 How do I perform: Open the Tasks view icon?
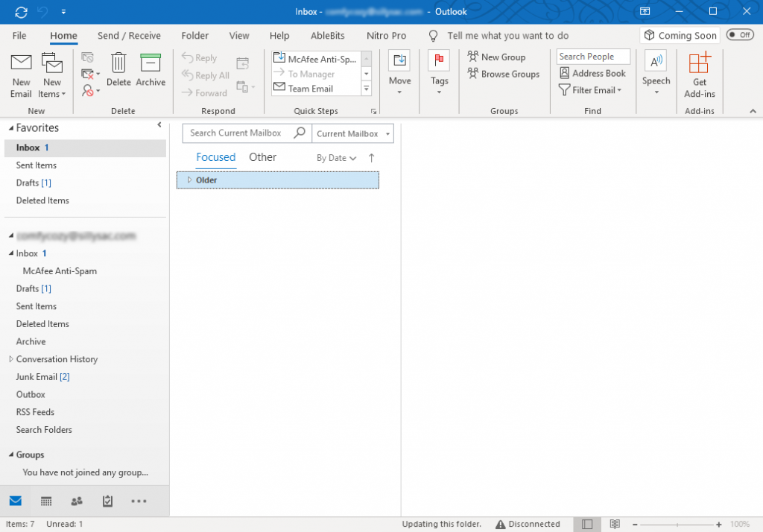[x=107, y=501]
